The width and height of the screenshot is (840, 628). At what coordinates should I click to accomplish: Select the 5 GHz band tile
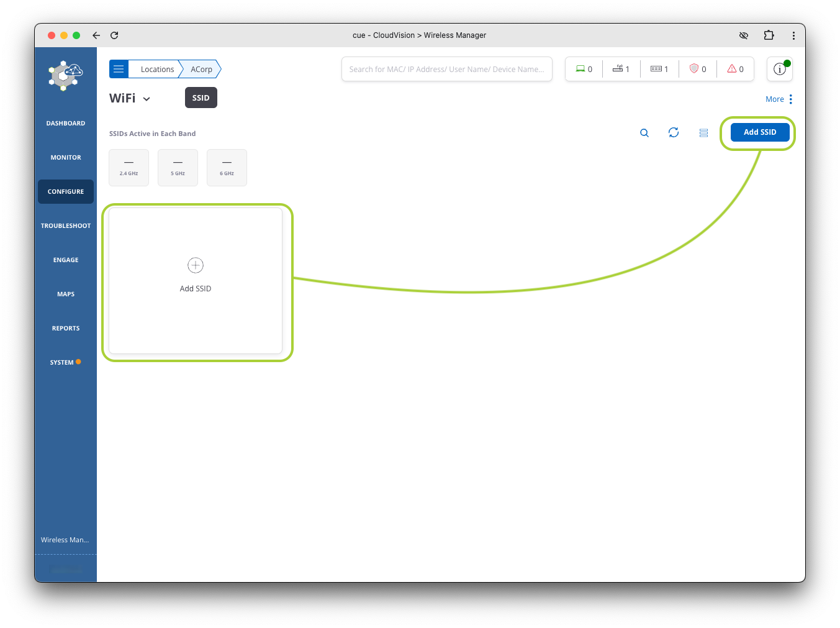point(178,168)
